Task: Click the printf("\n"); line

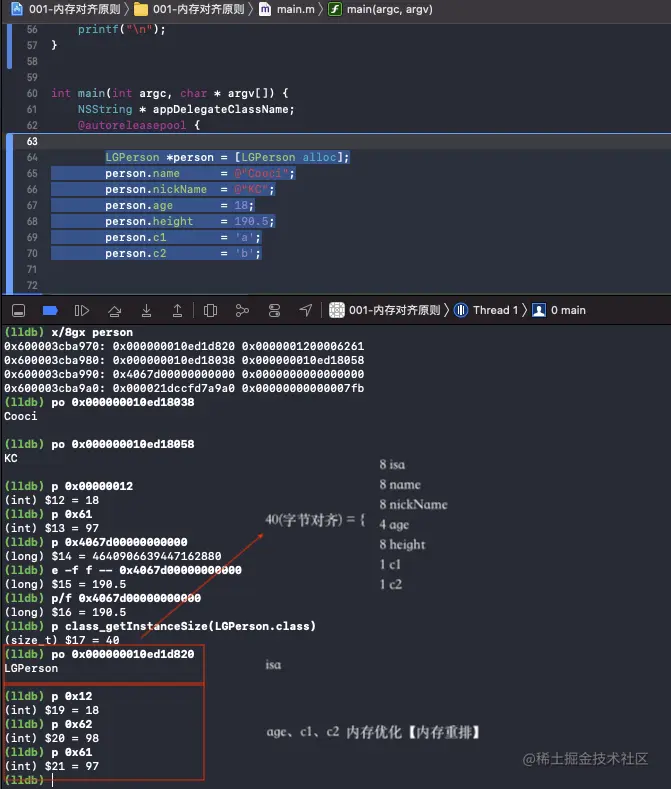Action: pos(121,29)
